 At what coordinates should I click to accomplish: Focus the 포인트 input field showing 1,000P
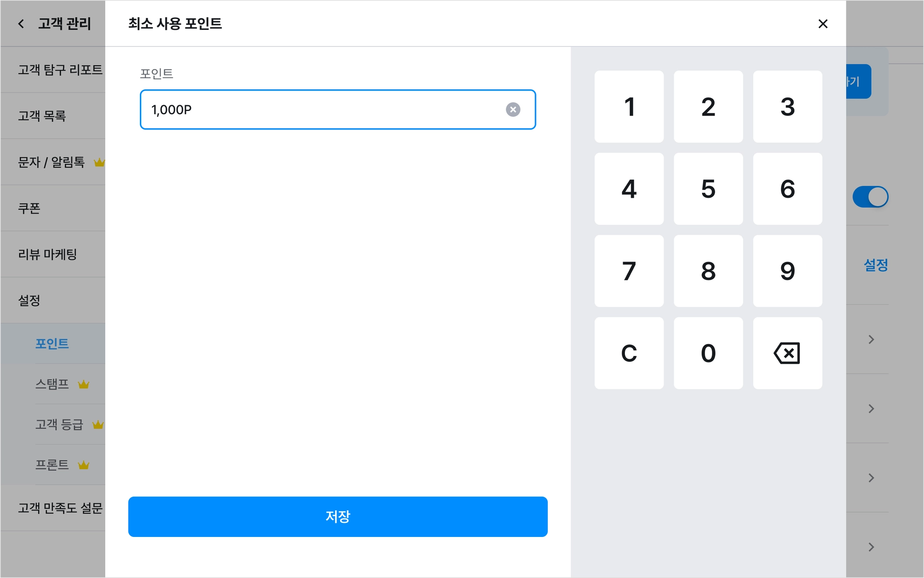coord(338,110)
